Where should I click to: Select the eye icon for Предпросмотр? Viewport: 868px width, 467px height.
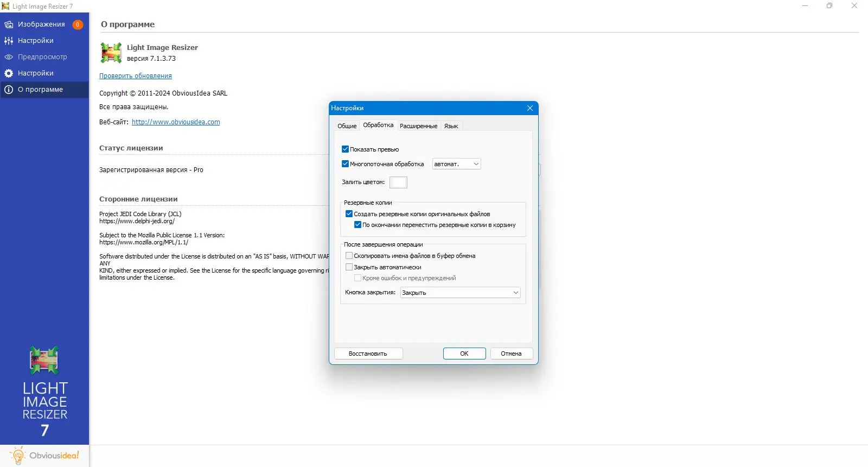[9, 57]
